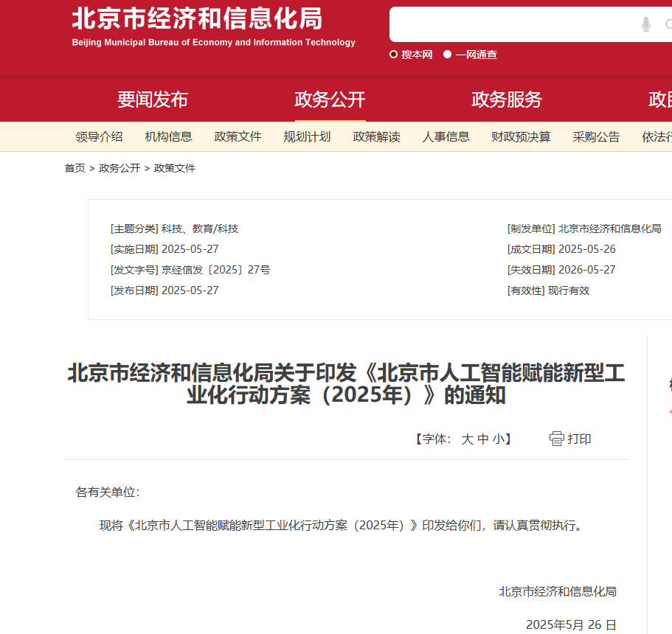
Task: Open the 采购公告 section
Action: click(595, 136)
